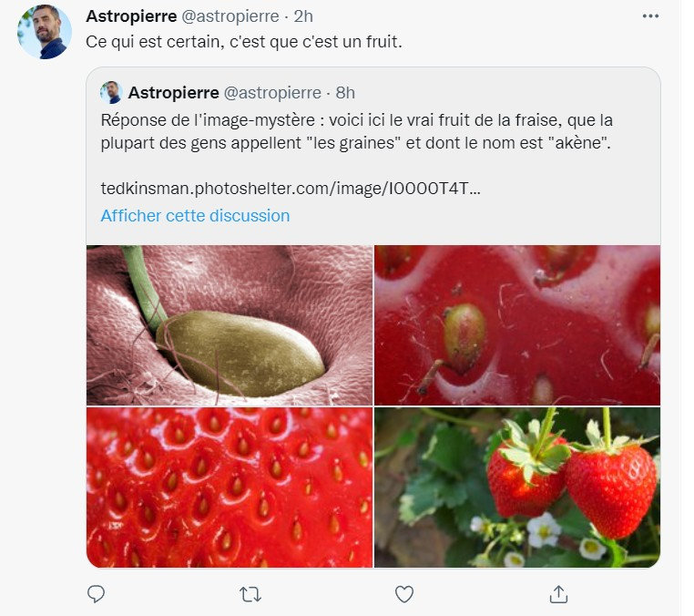Click the 8h timestamp in quoted tweet

[345, 93]
